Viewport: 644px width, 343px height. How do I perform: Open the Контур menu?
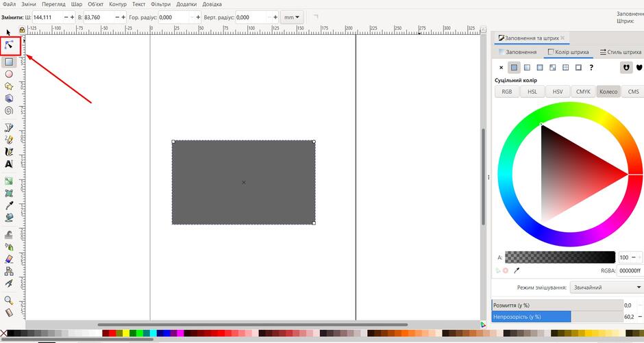(x=118, y=4)
